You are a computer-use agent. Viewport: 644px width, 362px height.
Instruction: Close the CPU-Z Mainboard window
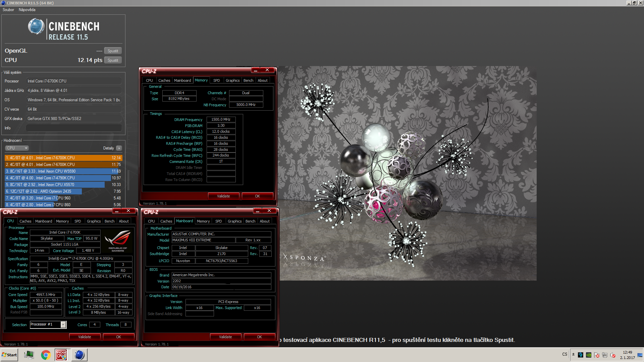click(x=269, y=211)
